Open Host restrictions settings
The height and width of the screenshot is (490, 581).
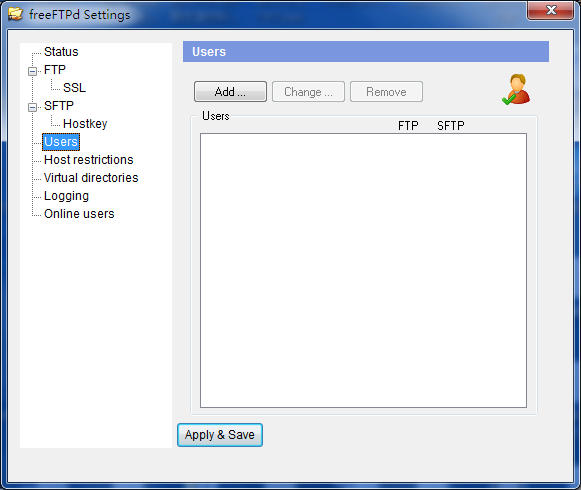89,160
